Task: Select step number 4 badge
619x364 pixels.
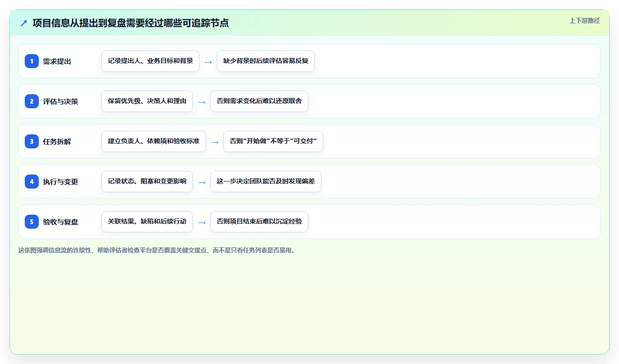Action: (x=32, y=182)
